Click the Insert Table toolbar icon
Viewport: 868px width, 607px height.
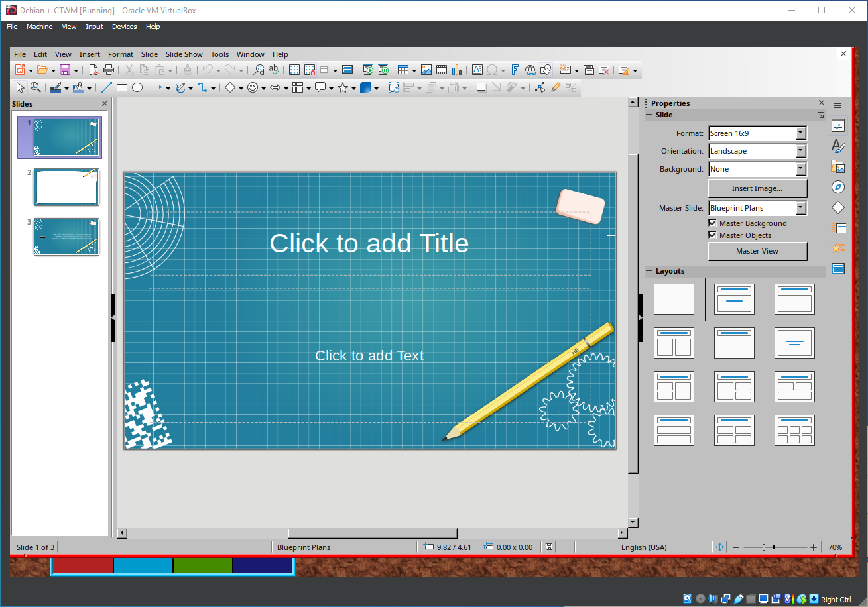click(403, 70)
